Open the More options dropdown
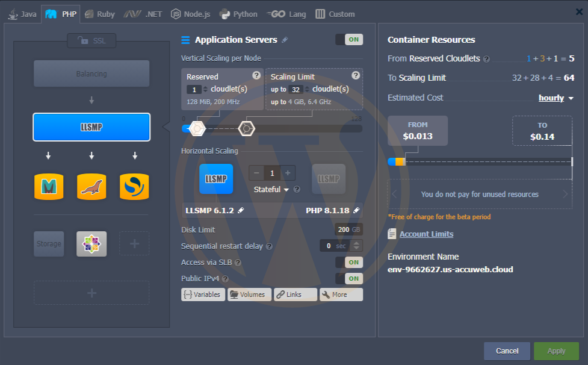Viewport: 588px width, 365px height. (341, 295)
